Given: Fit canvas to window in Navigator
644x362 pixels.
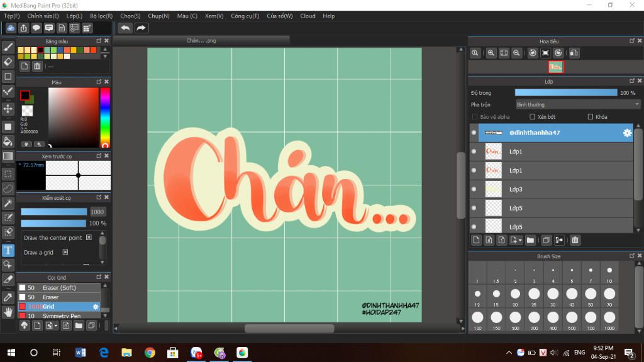Looking at the screenshot, I should 504,53.
